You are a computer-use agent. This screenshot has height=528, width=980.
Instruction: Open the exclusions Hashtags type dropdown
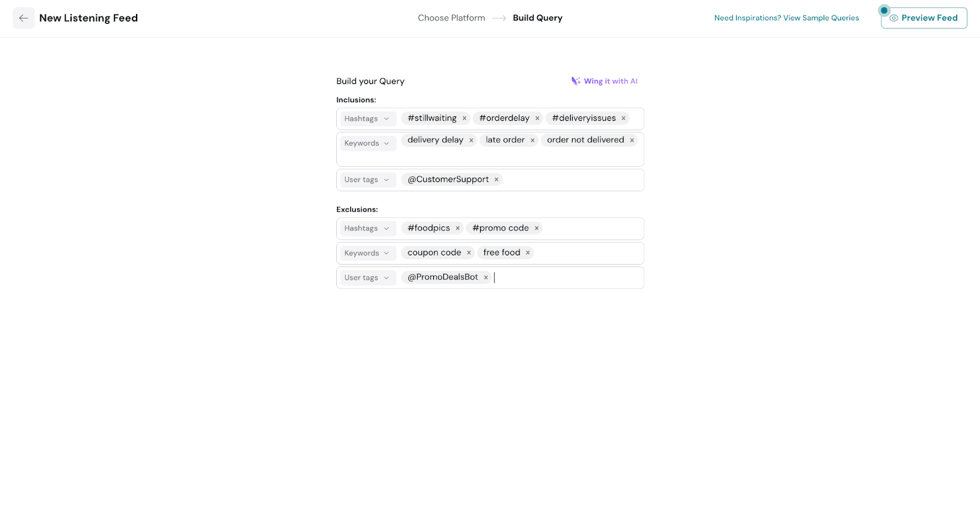(x=367, y=228)
